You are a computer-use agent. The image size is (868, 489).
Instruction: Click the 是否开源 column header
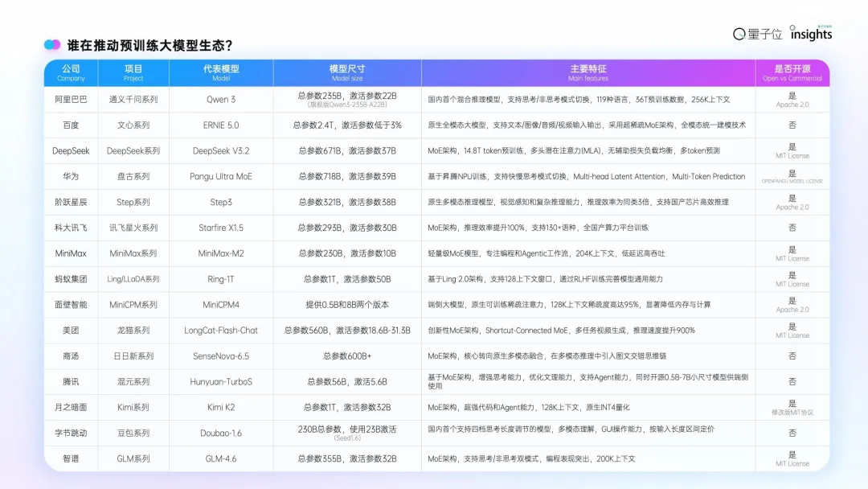792,72
